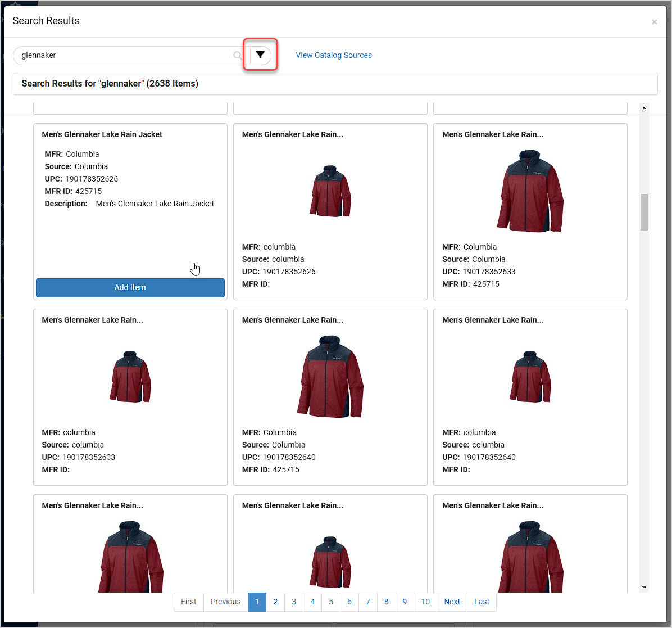The image size is (672, 628).
Task: Click the 'Search Results' dialog title
Action: (46, 21)
